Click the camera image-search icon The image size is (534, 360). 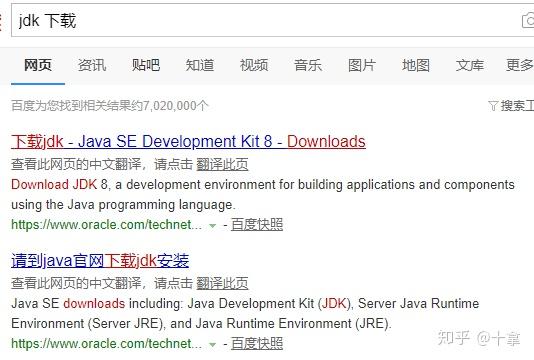(x=528, y=20)
